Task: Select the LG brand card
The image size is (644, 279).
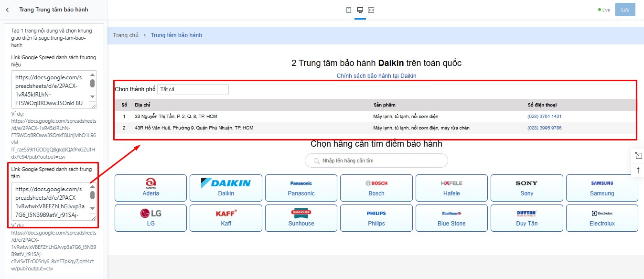Action: click(x=151, y=218)
